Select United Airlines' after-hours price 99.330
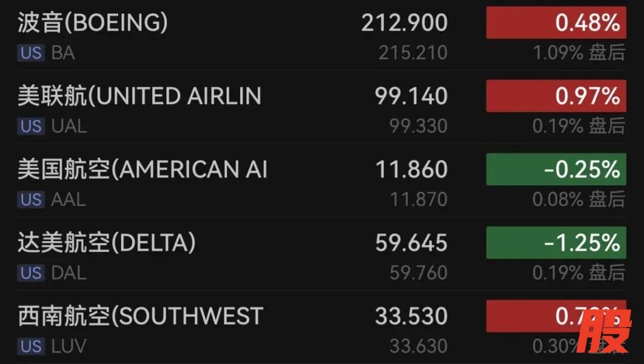Screen dimensions: 644x364 pos(418,127)
